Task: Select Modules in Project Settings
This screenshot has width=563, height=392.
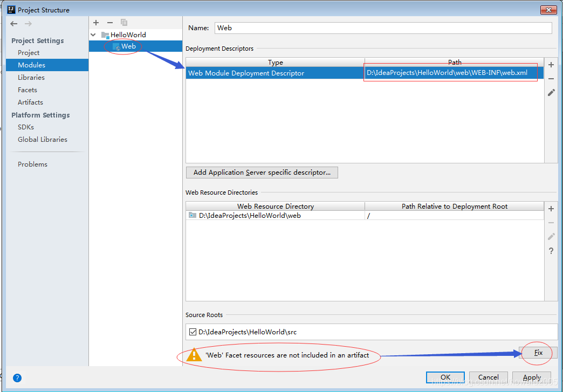Action: (47, 65)
